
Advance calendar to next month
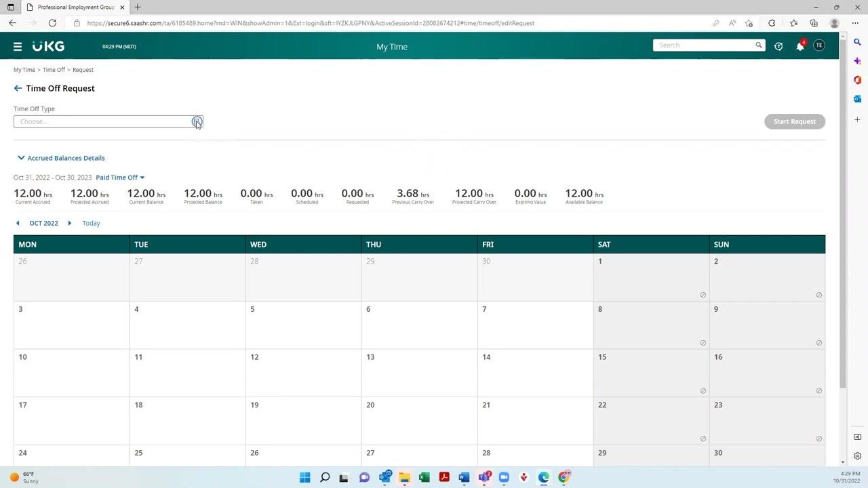pos(69,223)
